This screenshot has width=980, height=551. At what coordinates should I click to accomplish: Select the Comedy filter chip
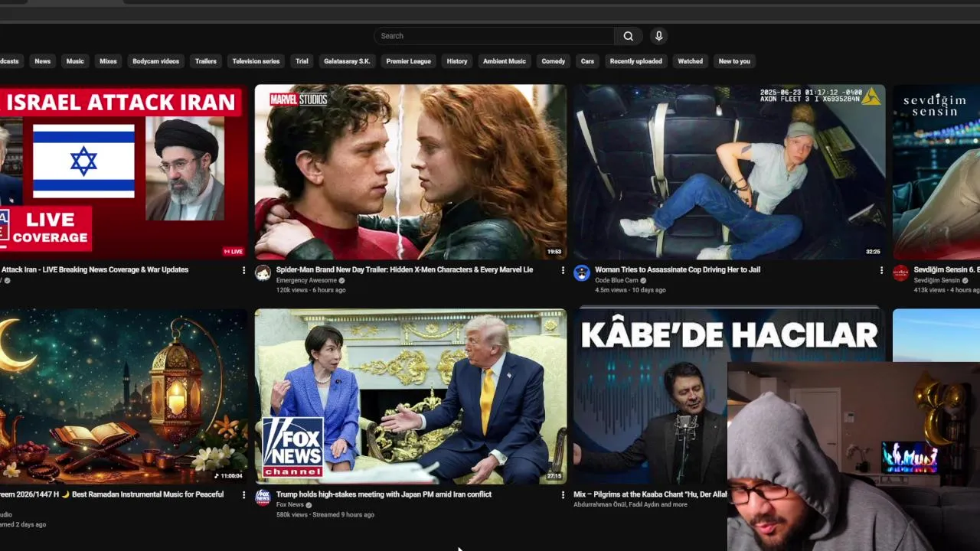pyautogui.click(x=554, y=61)
